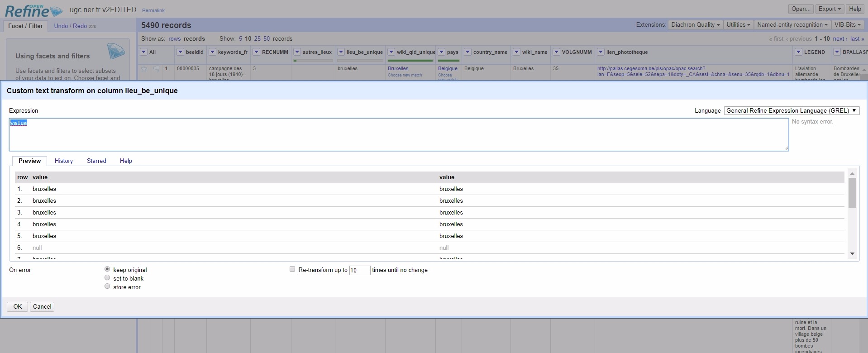Click the Help button in header

pyautogui.click(x=855, y=9)
